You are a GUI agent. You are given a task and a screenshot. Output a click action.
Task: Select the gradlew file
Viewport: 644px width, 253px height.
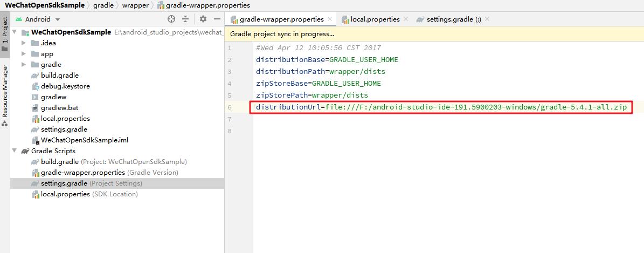coord(53,97)
